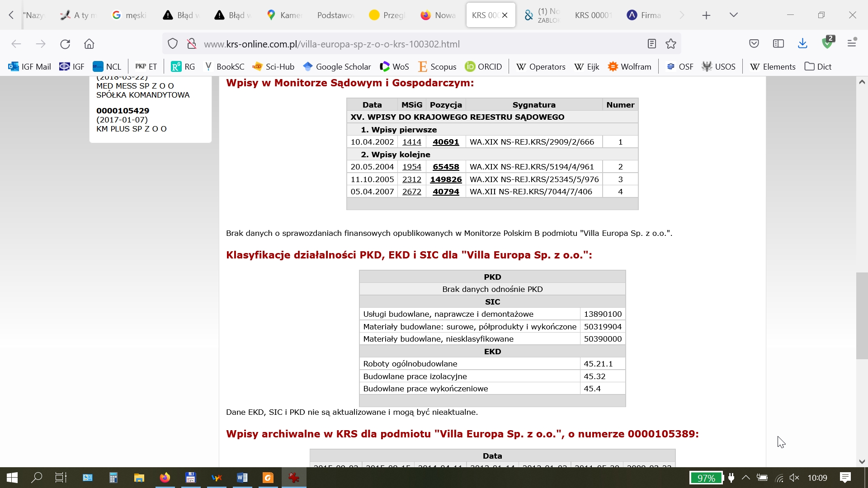The image size is (868, 488).
Task: Open IGF Mail bookmark
Action: tap(29, 67)
